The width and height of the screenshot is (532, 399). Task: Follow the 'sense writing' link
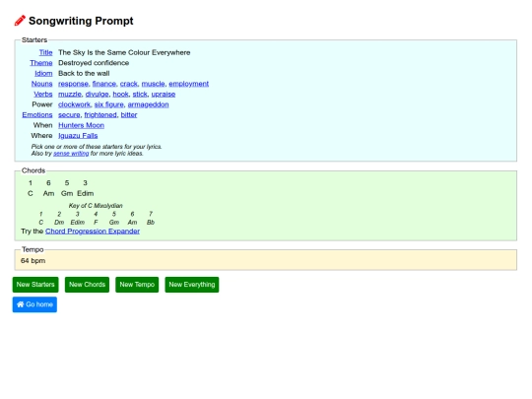click(x=71, y=154)
